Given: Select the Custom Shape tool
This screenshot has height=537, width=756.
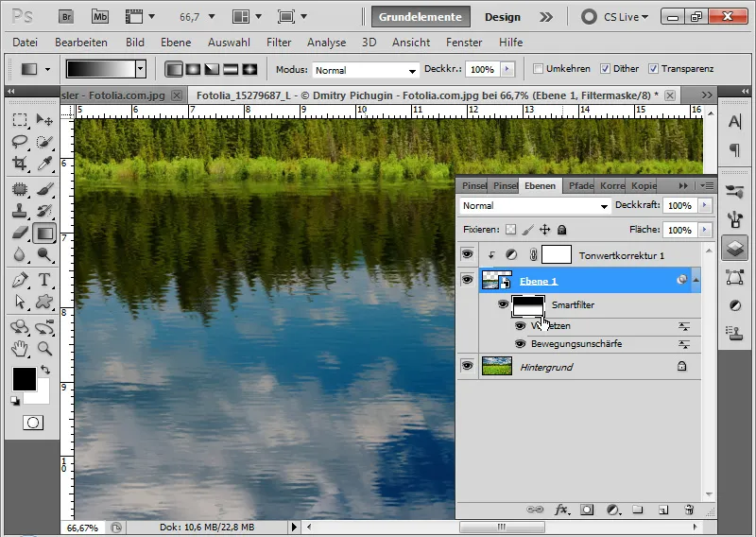Looking at the screenshot, I should 44,302.
